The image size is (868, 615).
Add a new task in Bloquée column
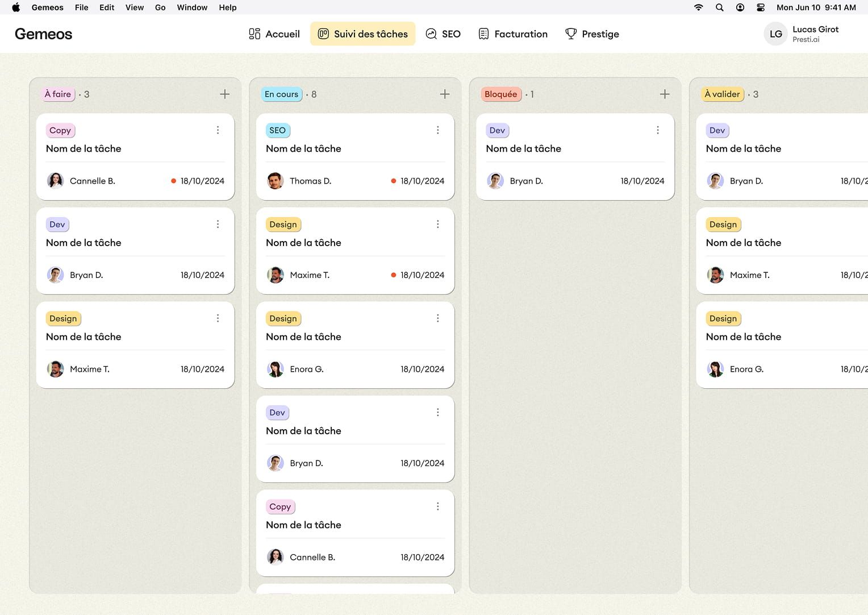(x=665, y=94)
